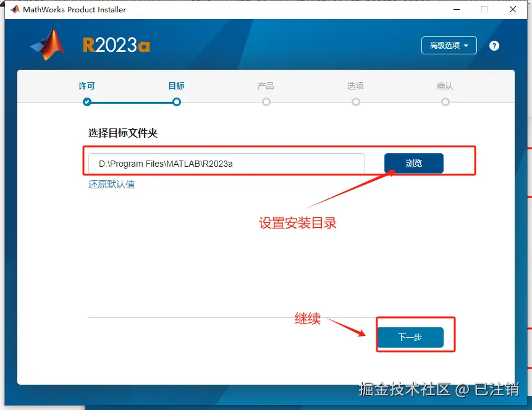Click the maximize button in title bar
Viewport: 532px width, 410px height.
(484, 9)
